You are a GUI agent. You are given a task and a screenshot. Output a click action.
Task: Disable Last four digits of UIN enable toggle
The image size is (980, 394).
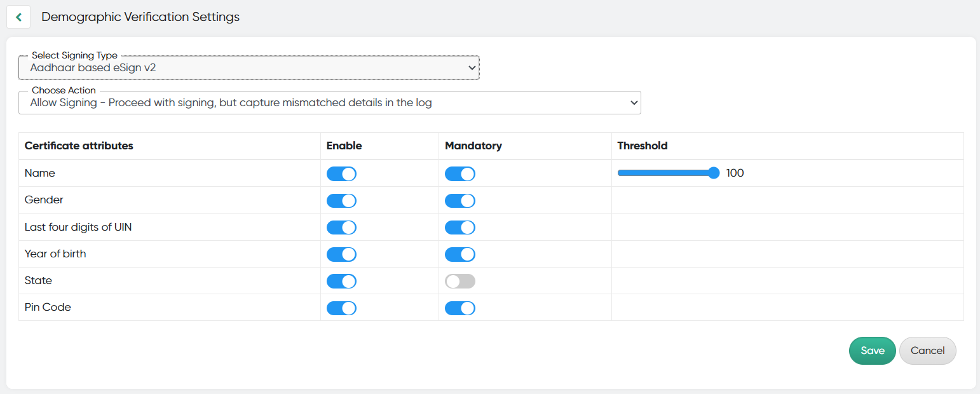[x=341, y=228]
